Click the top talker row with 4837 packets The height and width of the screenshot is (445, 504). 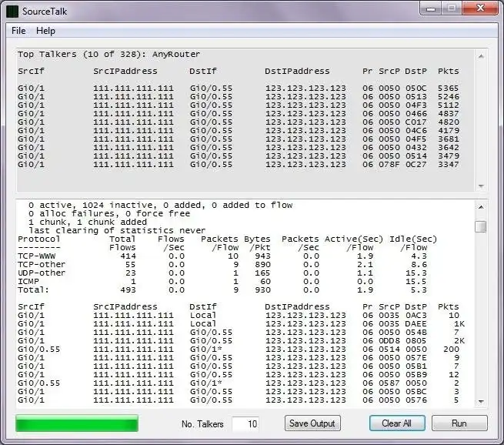click(239, 113)
